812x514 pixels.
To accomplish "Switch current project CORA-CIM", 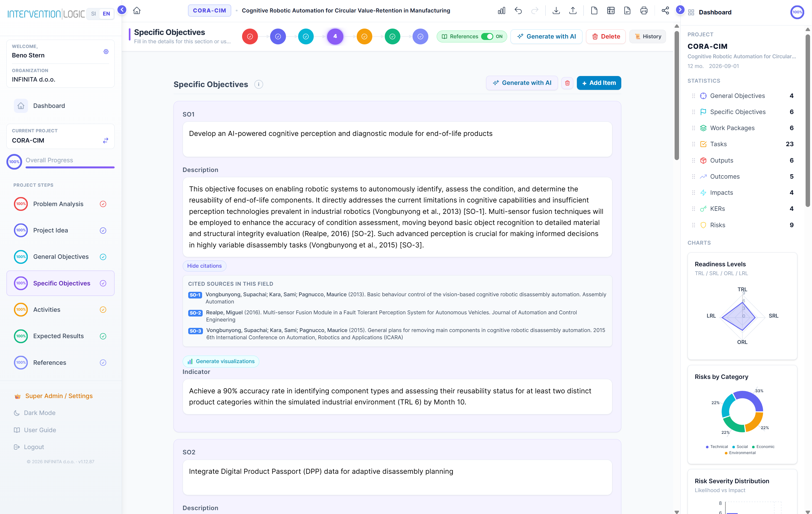I will coord(105,140).
